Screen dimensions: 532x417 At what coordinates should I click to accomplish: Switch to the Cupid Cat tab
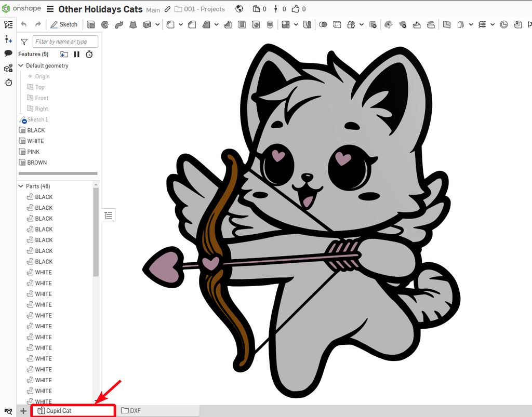click(x=73, y=411)
